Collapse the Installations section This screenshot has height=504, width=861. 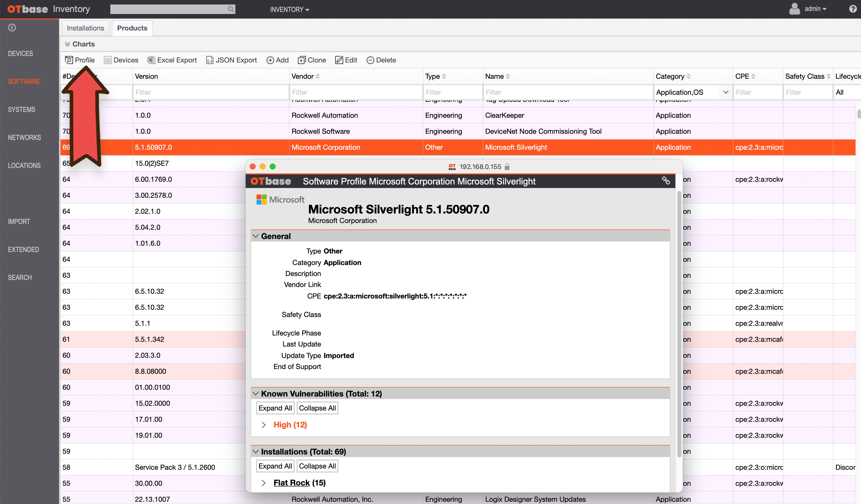256,451
